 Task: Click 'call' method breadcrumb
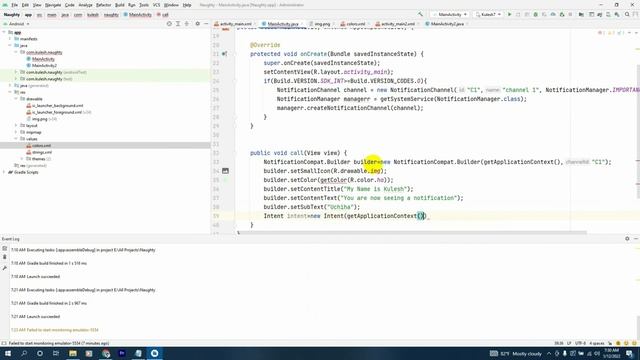[x=163, y=15]
